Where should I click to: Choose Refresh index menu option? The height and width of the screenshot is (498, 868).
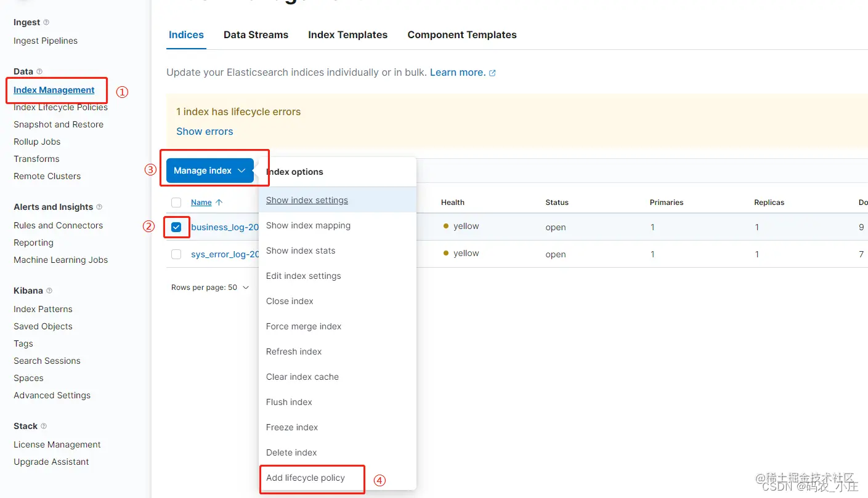click(338, 351)
